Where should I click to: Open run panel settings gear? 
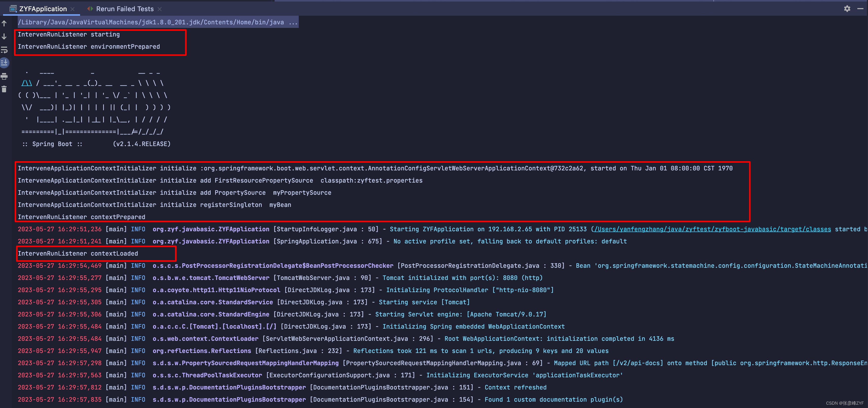click(x=847, y=9)
